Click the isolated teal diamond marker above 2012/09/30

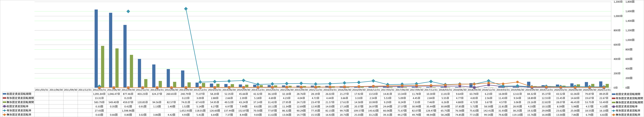click(x=128, y=11)
